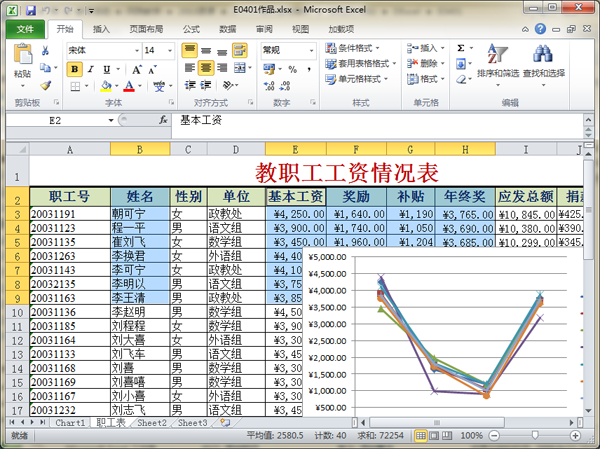Click the insert function fx icon
Screen dimensions: 600x449
click(x=163, y=120)
